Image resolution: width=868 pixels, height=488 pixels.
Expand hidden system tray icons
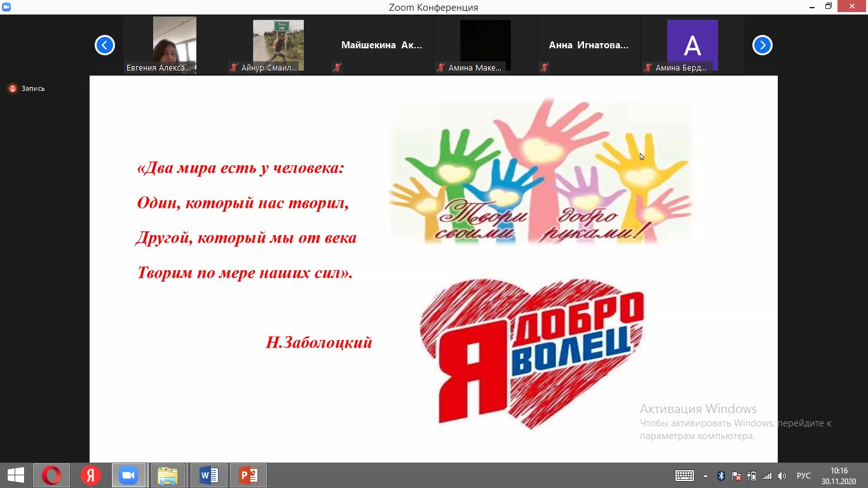705,476
